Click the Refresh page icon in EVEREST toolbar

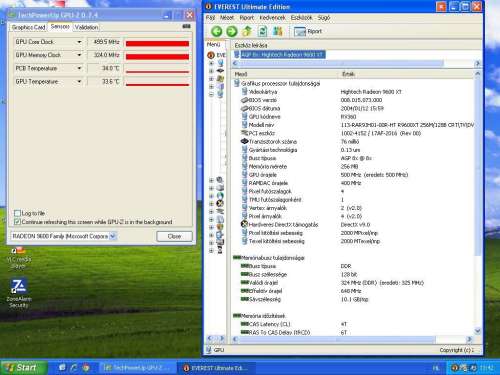point(263,31)
